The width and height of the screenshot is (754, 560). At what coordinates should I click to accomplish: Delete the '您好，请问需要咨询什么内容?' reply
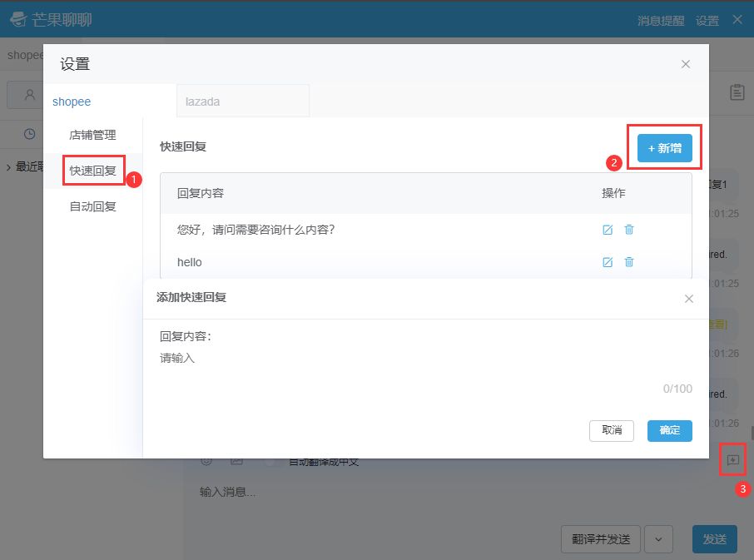pyautogui.click(x=629, y=230)
